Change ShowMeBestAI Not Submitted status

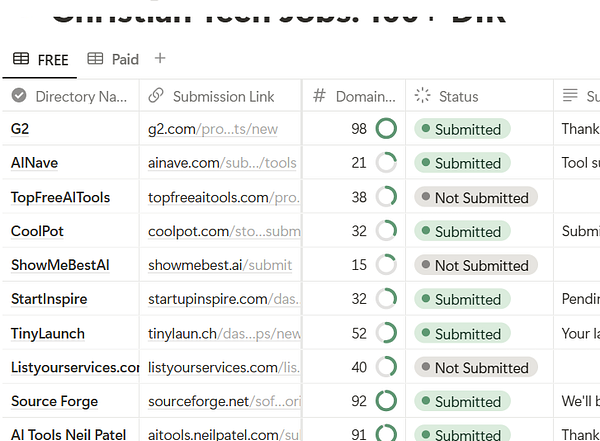click(476, 265)
